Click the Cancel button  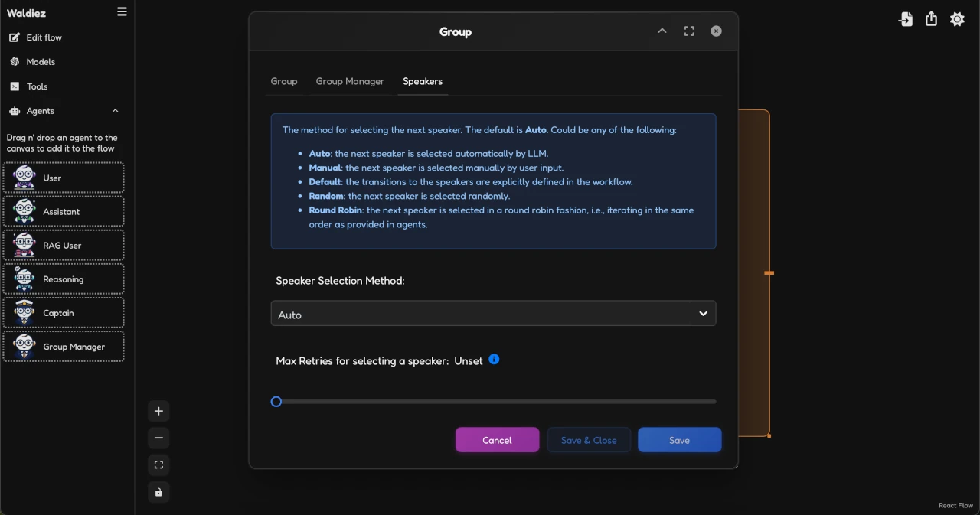497,440
